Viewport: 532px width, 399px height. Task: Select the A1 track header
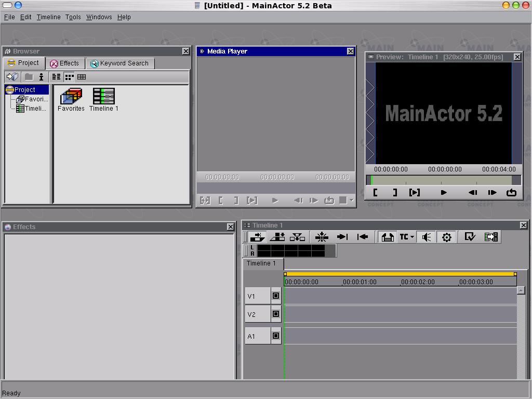258,336
